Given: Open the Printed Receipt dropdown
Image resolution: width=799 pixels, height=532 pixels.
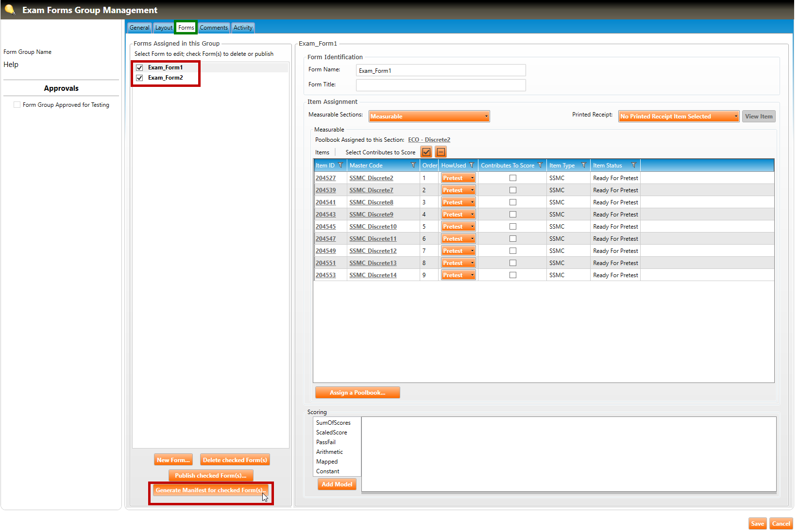Looking at the screenshot, I should (x=735, y=116).
